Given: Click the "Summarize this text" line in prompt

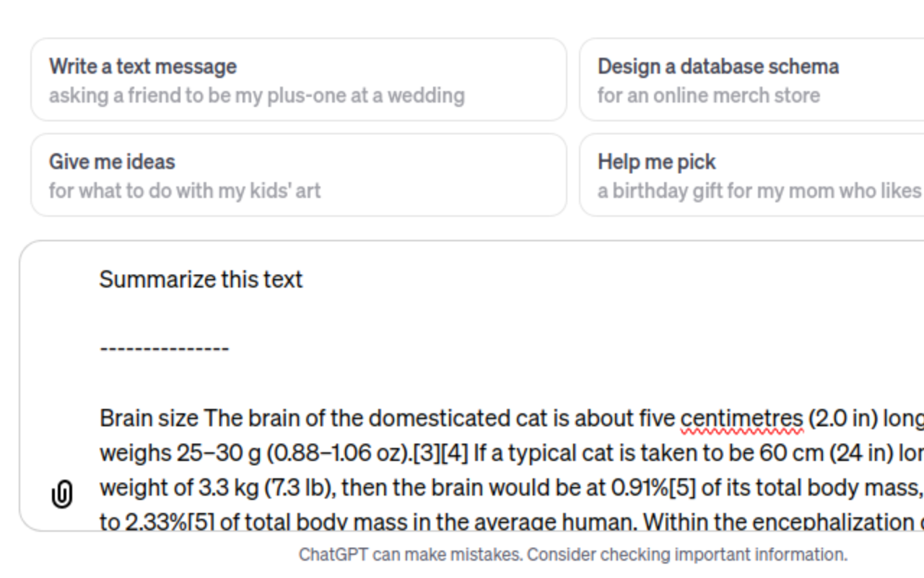Looking at the screenshot, I should coord(201,280).
